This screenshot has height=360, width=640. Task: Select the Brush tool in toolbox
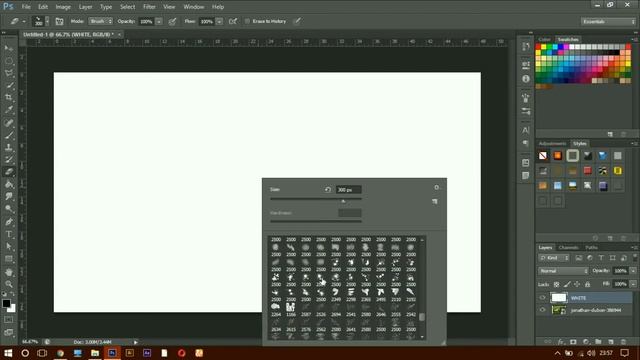9,135
